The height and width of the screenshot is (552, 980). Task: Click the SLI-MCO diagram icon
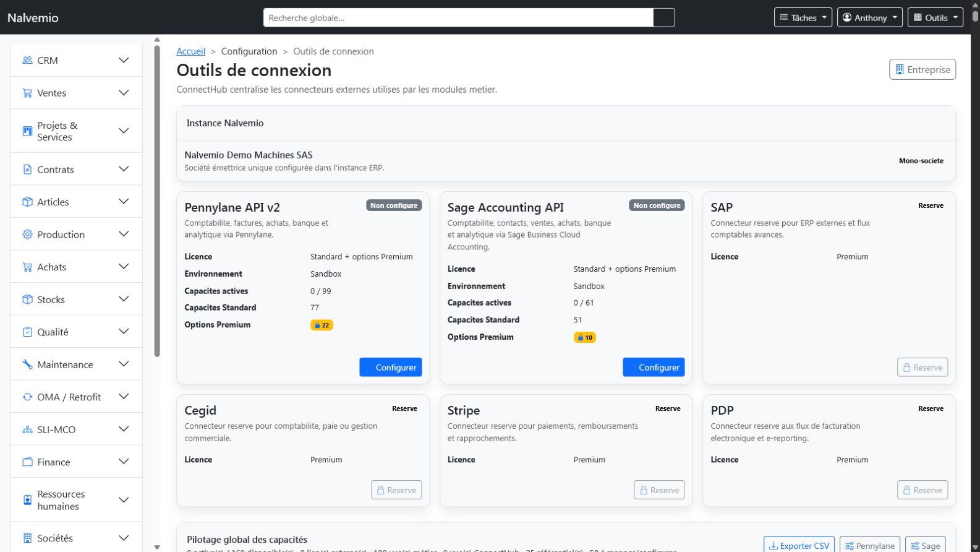pos(27,429)
